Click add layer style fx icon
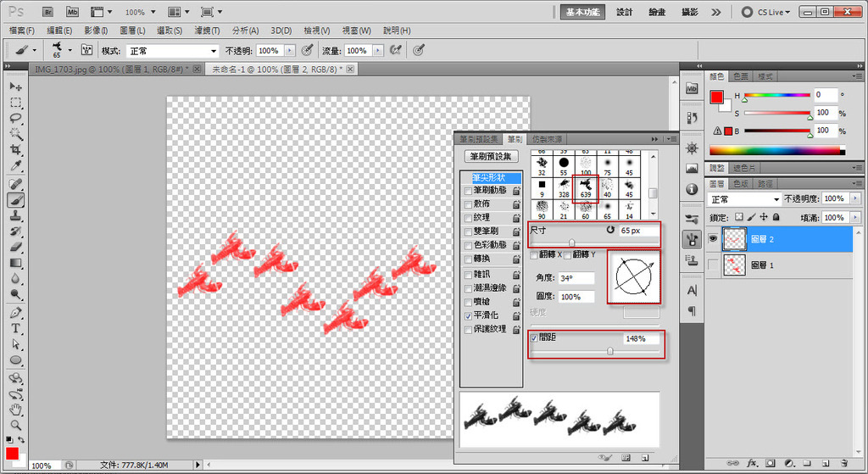868x474 pixels. click(753, 462)
